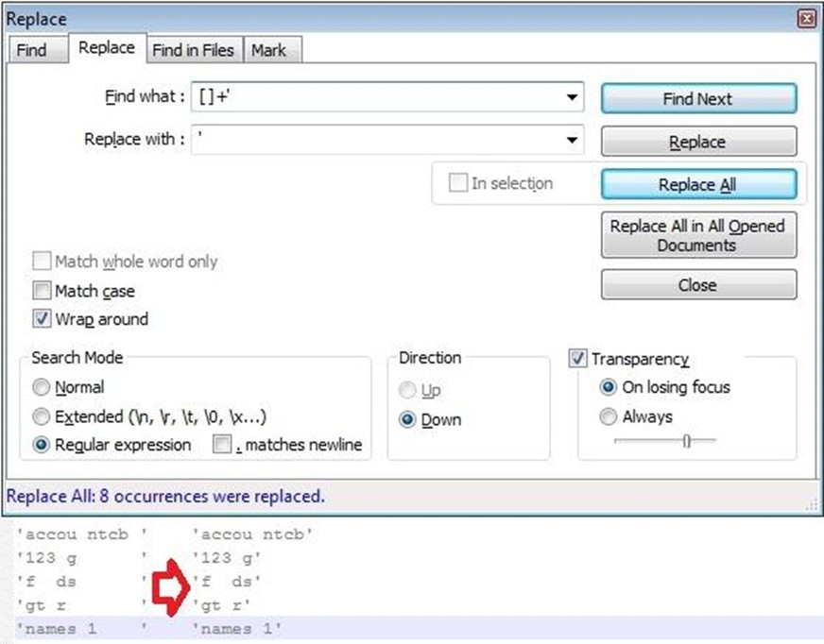Select Extended search mode radio button

pyautogui.click(x=41, y=416)
